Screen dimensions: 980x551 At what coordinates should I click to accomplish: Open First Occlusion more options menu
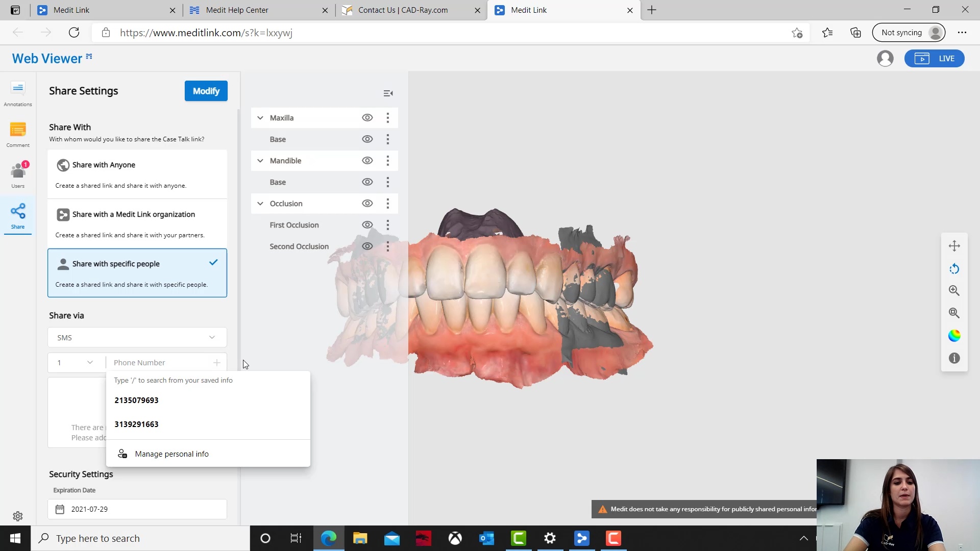click(x=388, y=225)
